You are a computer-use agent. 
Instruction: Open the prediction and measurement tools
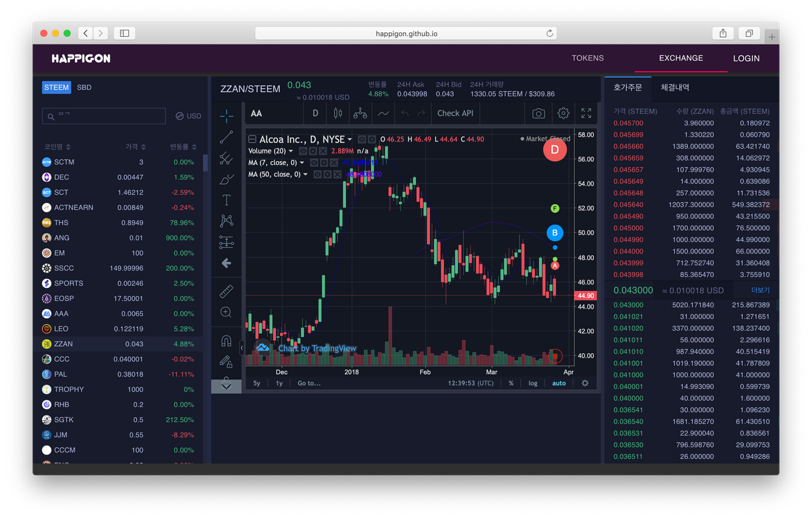click(x=226, y=242)
